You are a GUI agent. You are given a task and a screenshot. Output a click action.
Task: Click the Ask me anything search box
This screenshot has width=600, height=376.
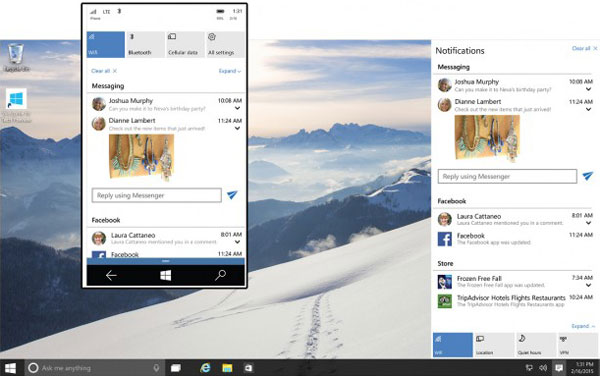coord(95,368)
